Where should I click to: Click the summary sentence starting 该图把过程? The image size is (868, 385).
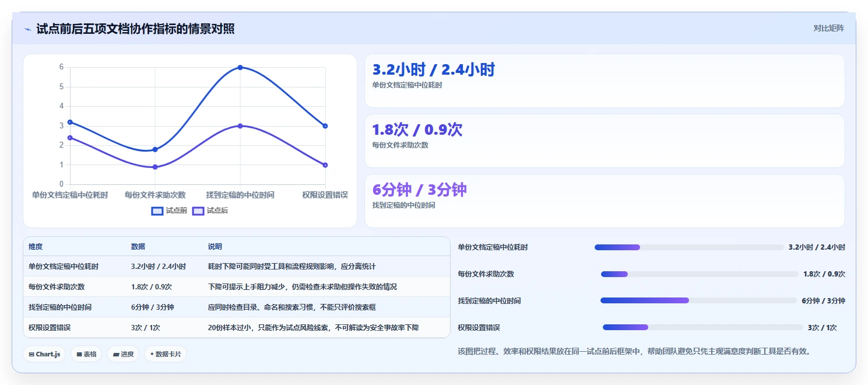point(635,351)
